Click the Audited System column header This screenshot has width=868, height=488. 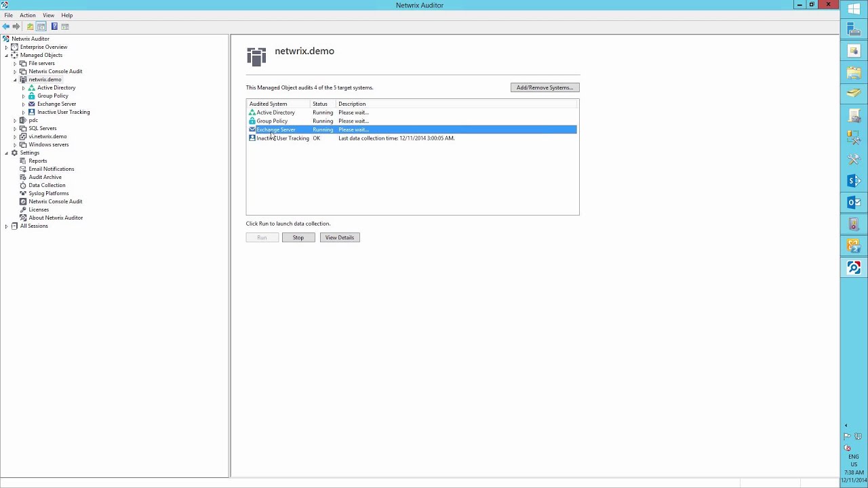[278, 104]
